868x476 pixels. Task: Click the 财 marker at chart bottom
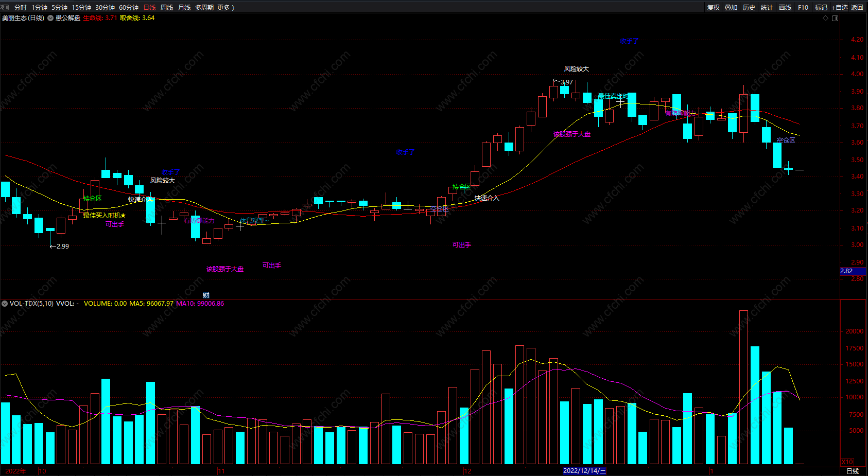tap(206, 295)
